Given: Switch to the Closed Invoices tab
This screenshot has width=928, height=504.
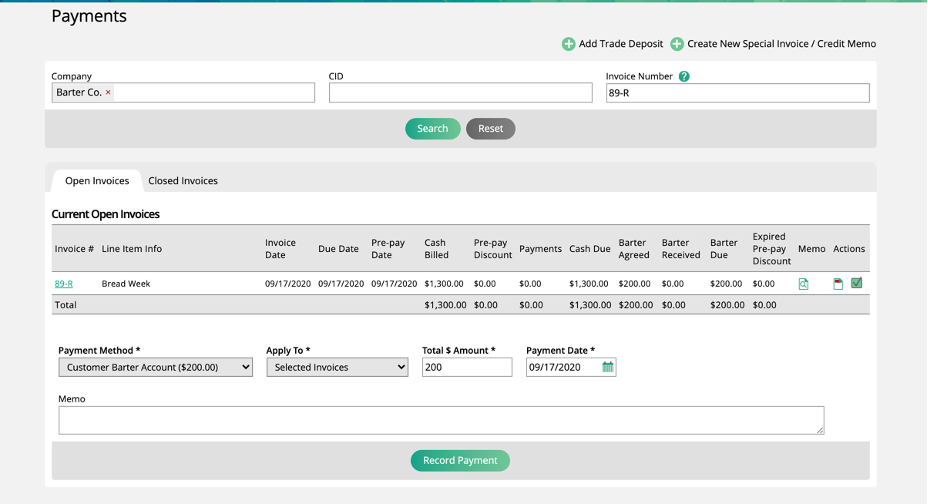Looking at the screenshot, I should 183,181.
